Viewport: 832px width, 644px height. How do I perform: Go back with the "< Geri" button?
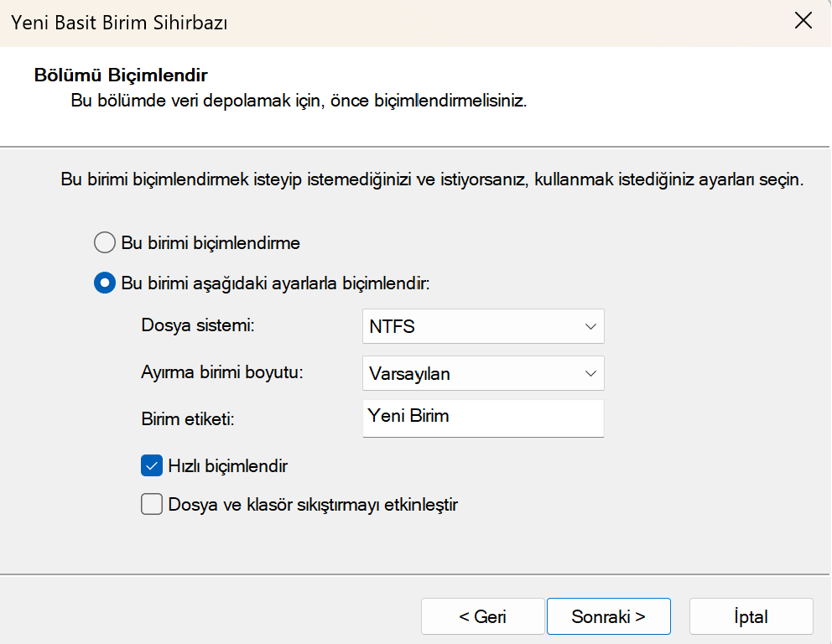482,616
